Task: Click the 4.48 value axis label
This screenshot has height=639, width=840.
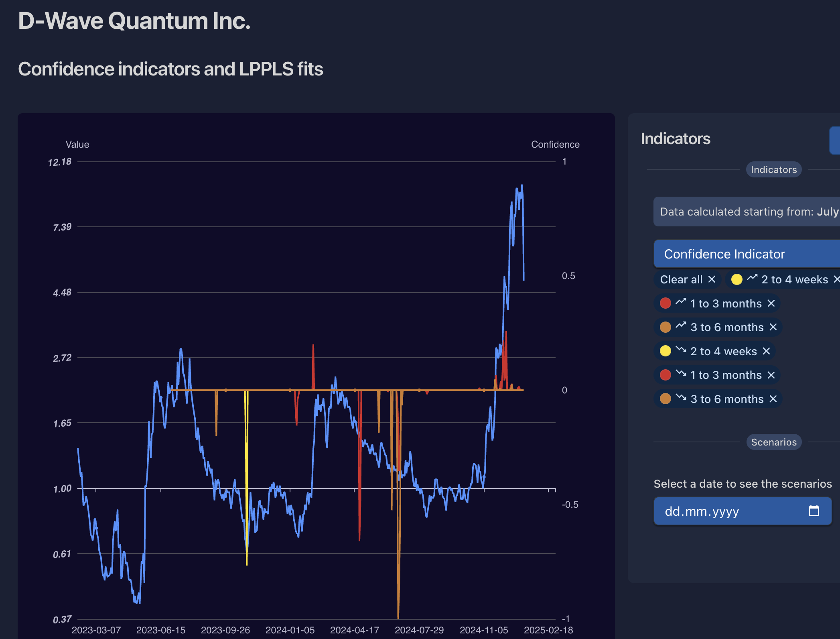Action: [x=62, y=293]
